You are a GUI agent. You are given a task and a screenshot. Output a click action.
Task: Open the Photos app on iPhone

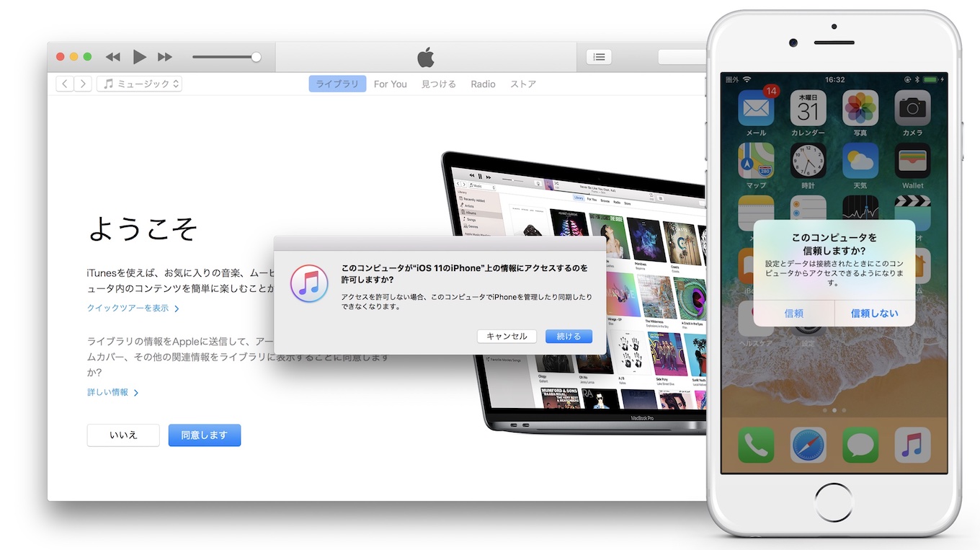(x=860, y=110)
